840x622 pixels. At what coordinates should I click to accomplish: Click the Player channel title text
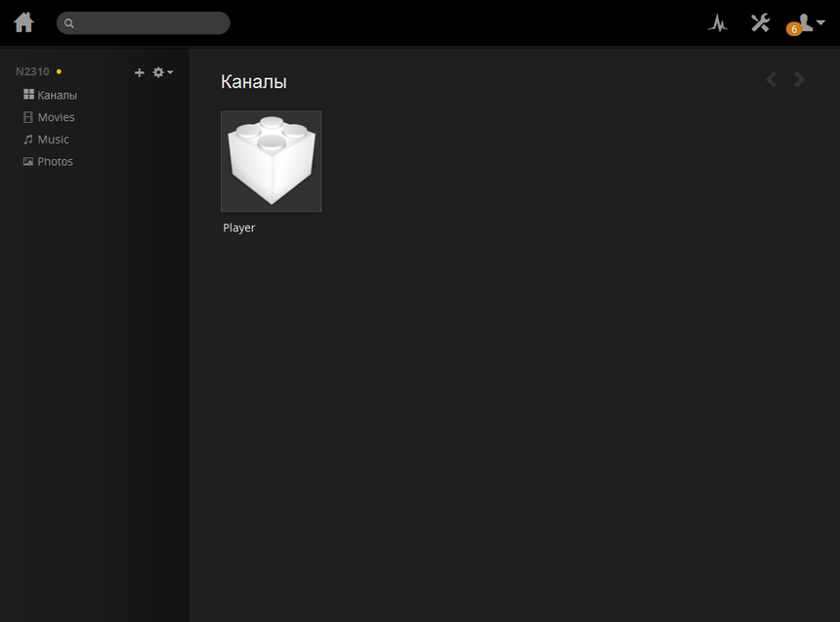(x=239, y=228)
